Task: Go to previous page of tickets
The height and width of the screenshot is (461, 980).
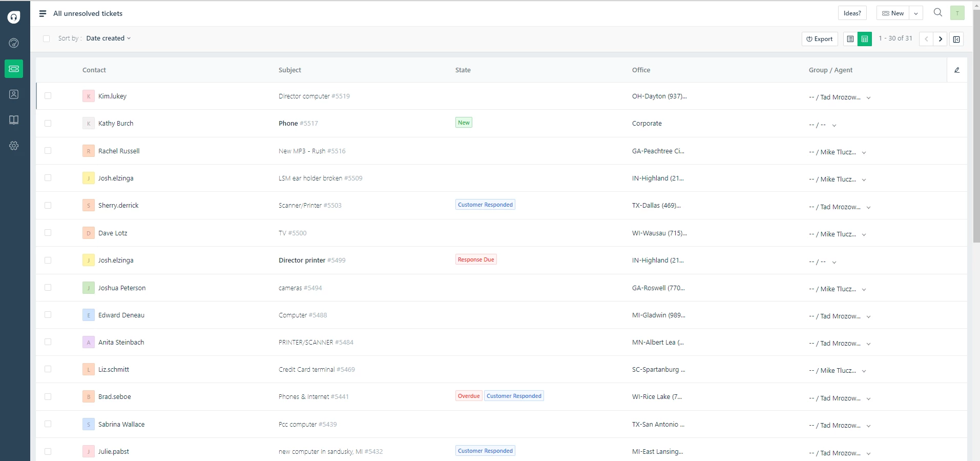Action: pyautogui.click(x=926, y=39)
